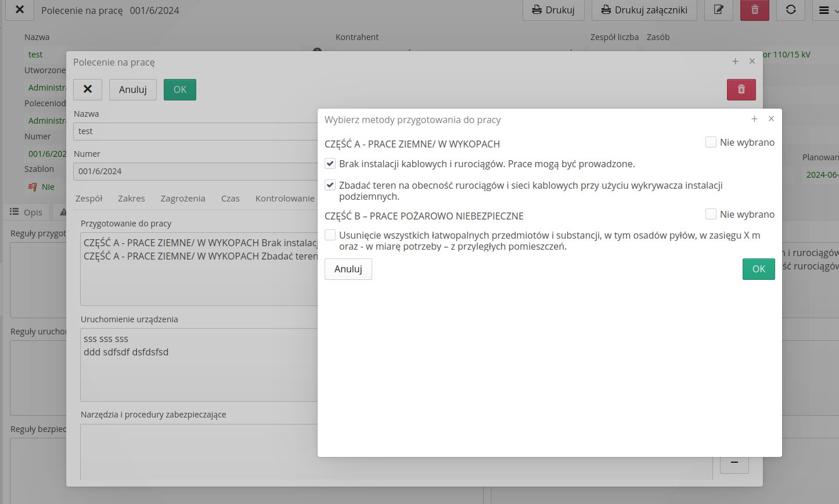The height and width of the screenshot is (504, 839).
Task: Confirm selection with green OK button in methods dialog
Action: coord(758,269)
